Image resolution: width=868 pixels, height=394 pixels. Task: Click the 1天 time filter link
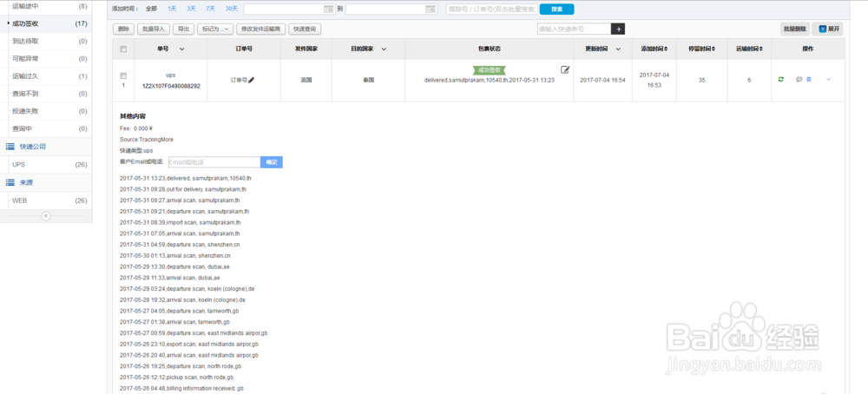coord(172,9)
